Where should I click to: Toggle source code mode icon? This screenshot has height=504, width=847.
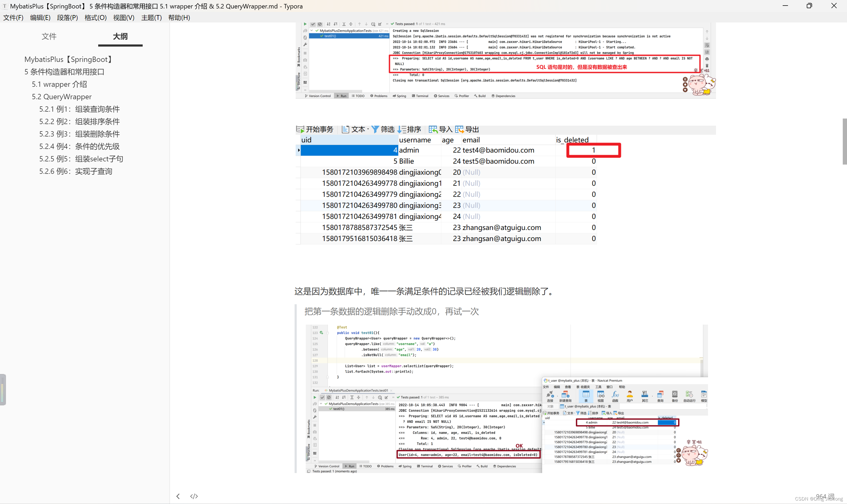[194, 496]
